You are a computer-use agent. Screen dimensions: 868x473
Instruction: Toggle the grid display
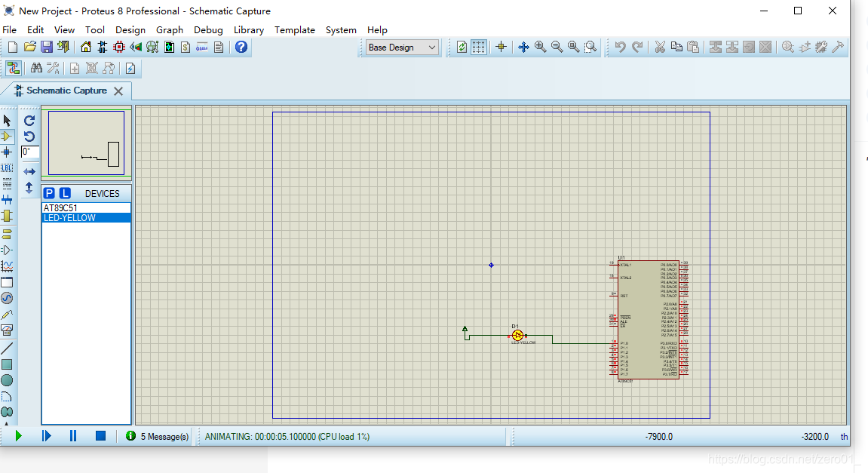coord(478,47)
